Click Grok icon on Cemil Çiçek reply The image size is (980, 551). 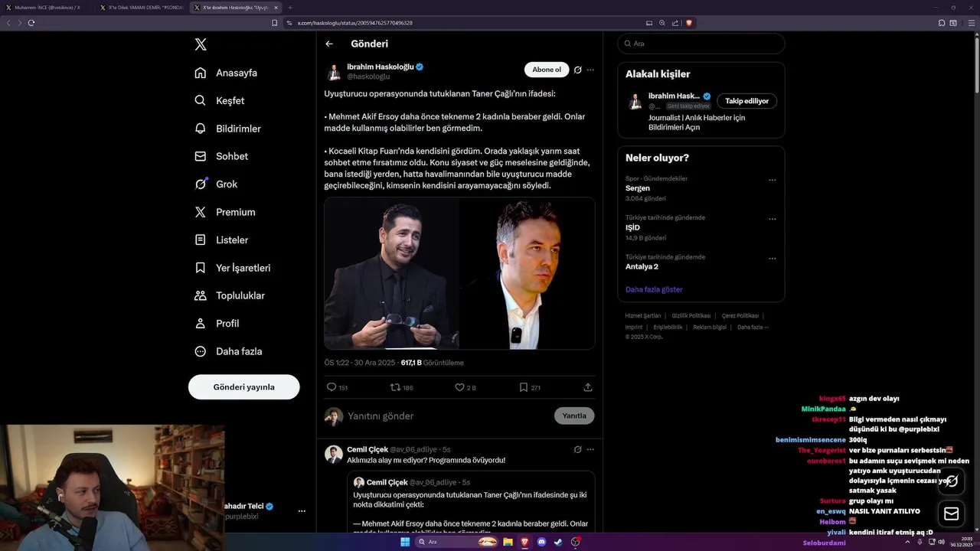[x=578, y=449]
